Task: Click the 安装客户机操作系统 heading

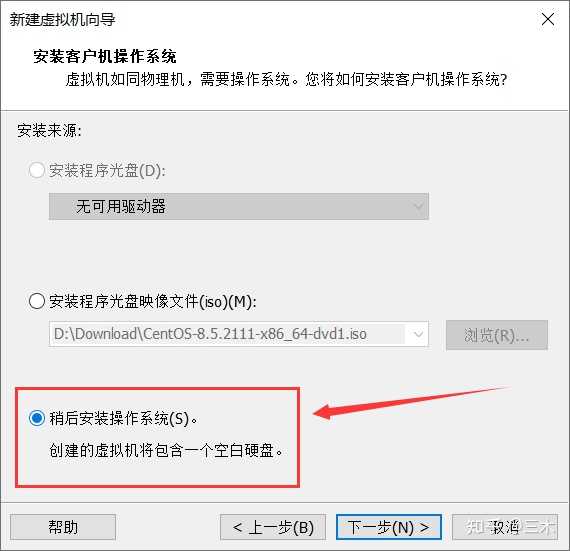Action: click(105, 56)
